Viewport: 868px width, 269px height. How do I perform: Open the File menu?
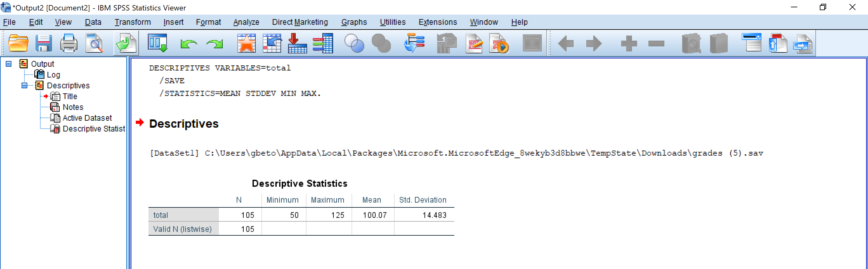(9, 22)
